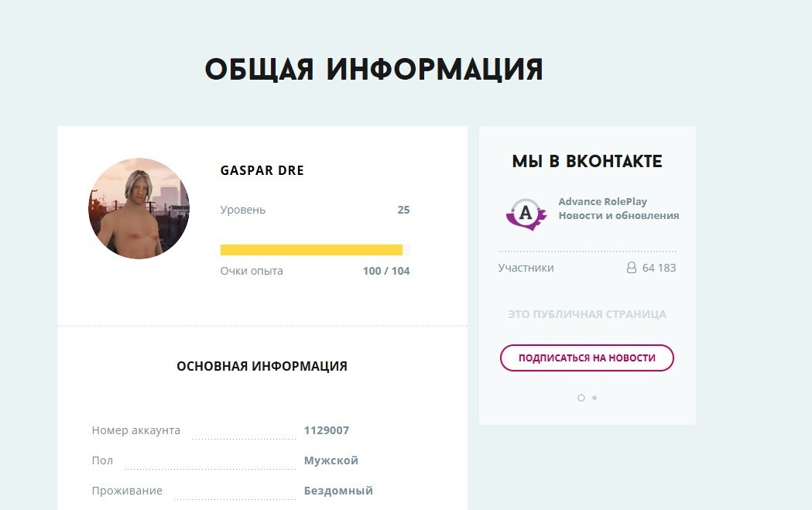This screenshot has height=510, width=812.
Task: Click the Мы в ВКонтакте widget title
Action: 588,162
